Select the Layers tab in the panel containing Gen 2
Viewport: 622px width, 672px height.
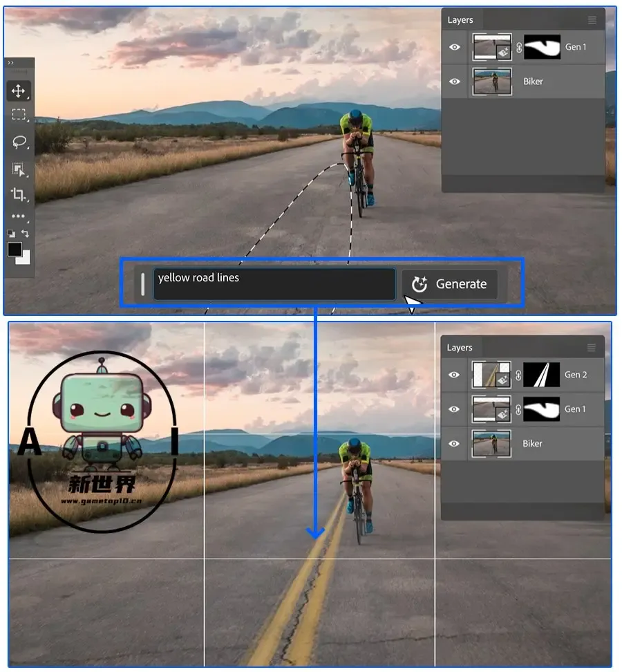tap(459, 348)
